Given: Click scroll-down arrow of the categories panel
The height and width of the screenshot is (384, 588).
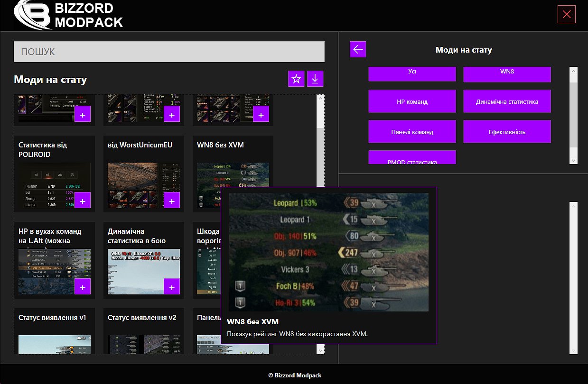Looking at the screenshot, I should pos(574,160).
